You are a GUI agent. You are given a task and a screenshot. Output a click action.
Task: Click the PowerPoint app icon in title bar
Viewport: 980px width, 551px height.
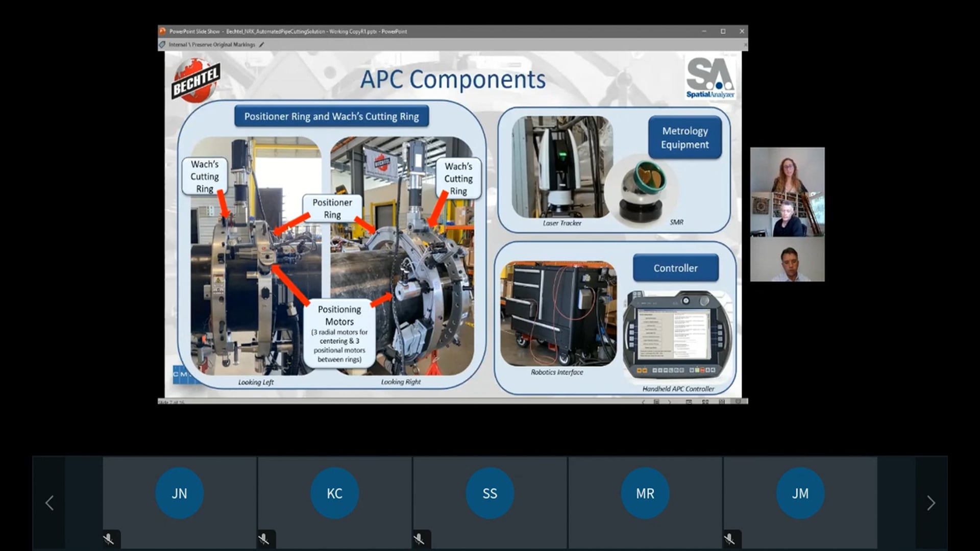pos(162,31)
